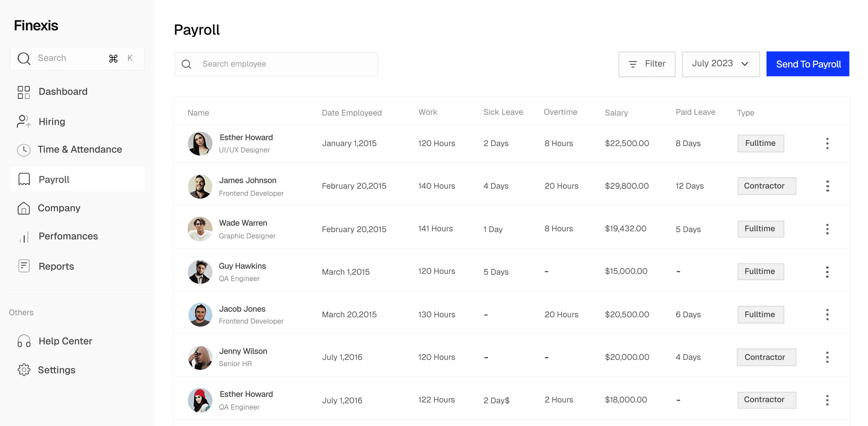Click the Hiring person icon
868x426 pixels.
[x=24, y=122]
